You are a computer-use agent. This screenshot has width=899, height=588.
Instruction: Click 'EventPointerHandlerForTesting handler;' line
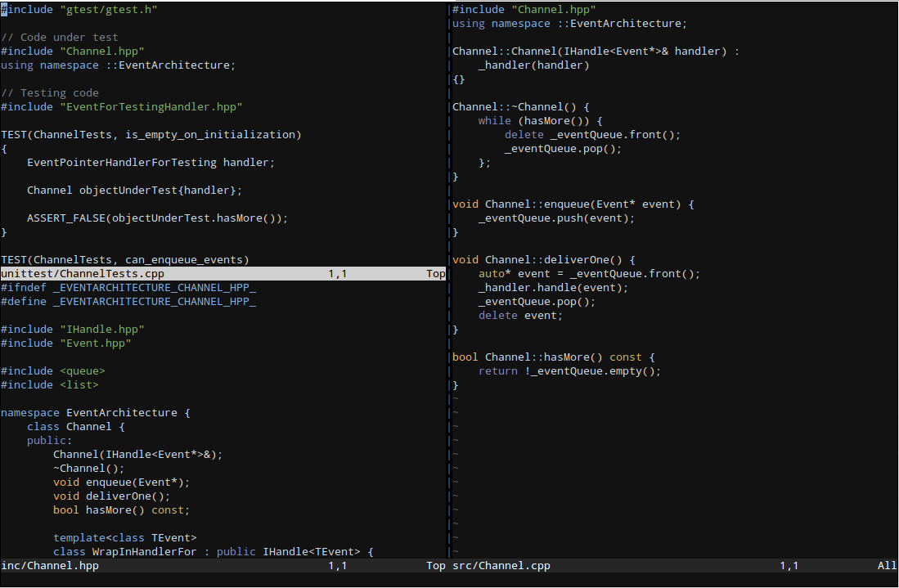[151, 162]
